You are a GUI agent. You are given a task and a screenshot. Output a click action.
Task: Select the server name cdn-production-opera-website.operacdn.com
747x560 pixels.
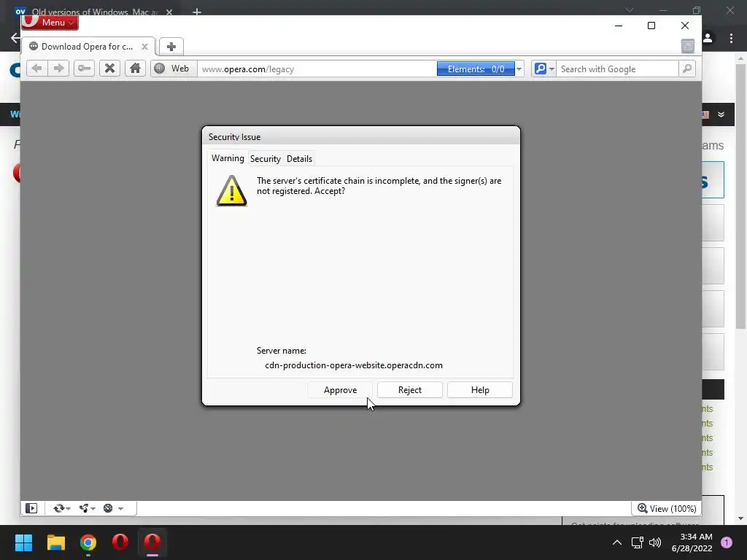click(x=354, y=365)
